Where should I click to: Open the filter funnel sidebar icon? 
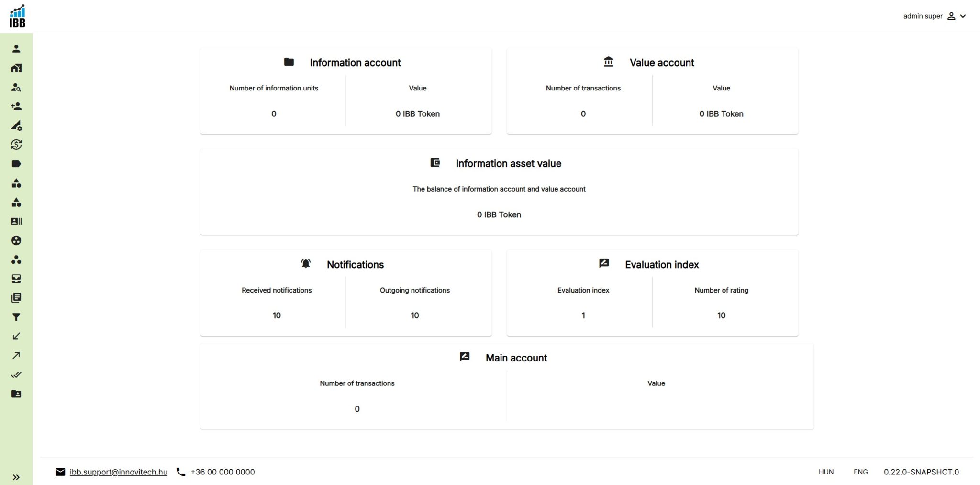click(16, 317)
